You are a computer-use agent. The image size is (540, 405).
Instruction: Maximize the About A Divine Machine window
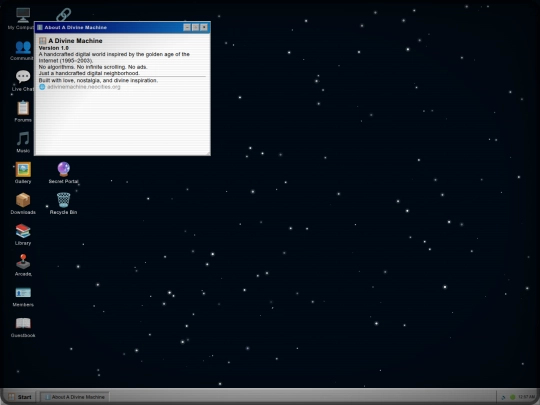pyautogui.click(x=195, y=27)
